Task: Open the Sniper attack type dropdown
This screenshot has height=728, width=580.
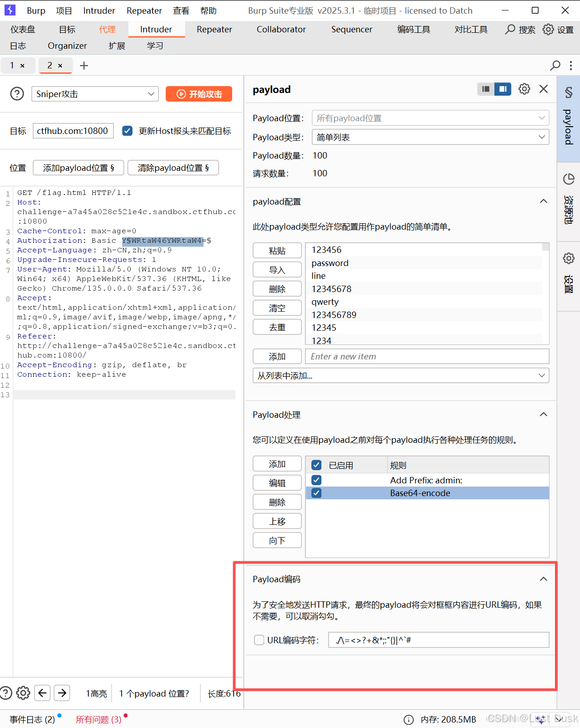Action: (x=95, y=94)
